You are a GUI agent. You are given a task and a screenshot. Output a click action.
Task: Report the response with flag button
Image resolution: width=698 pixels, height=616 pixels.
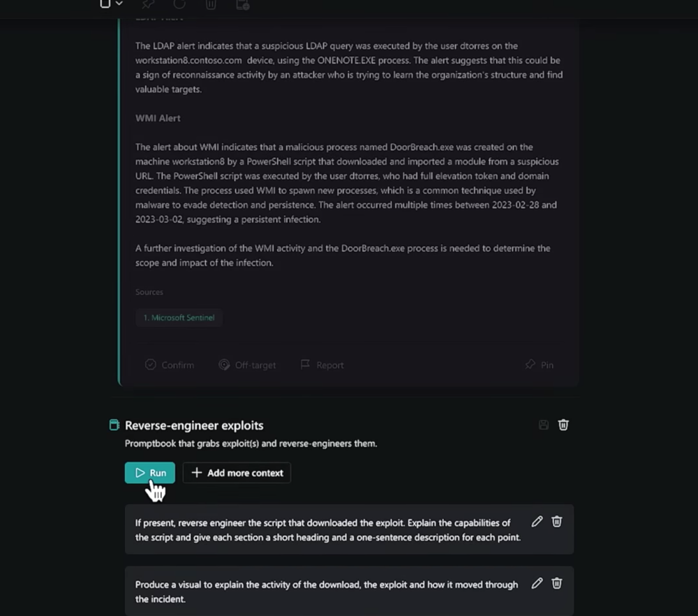322,365
